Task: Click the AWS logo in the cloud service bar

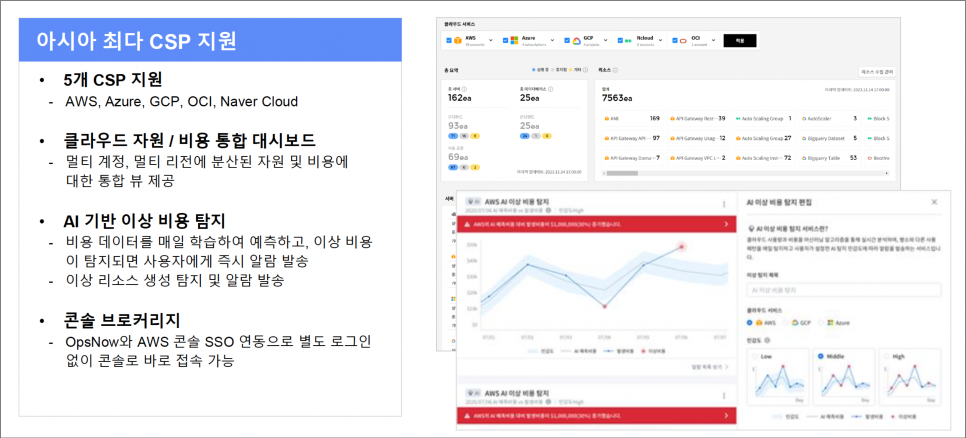Action: pos(458,41)
